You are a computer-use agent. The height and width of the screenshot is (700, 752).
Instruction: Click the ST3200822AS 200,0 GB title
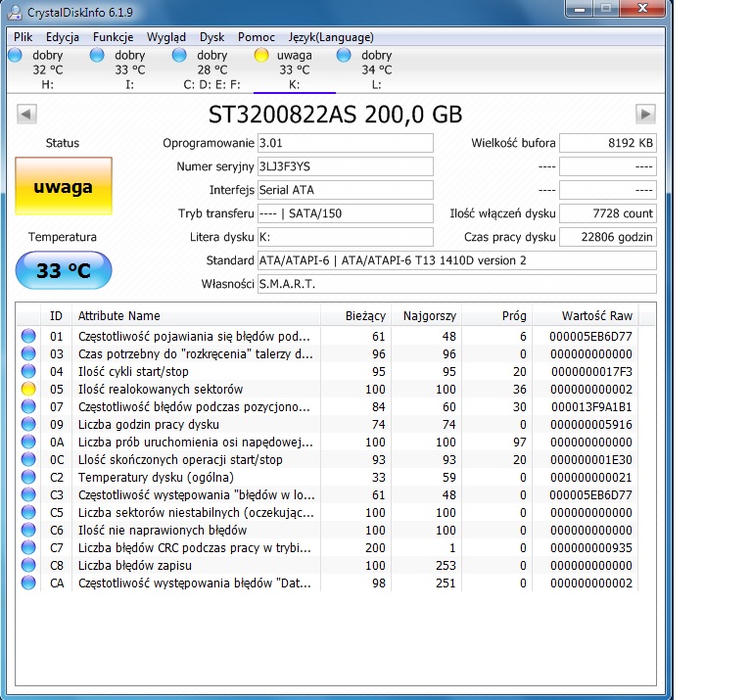click(x=335, y=115)
